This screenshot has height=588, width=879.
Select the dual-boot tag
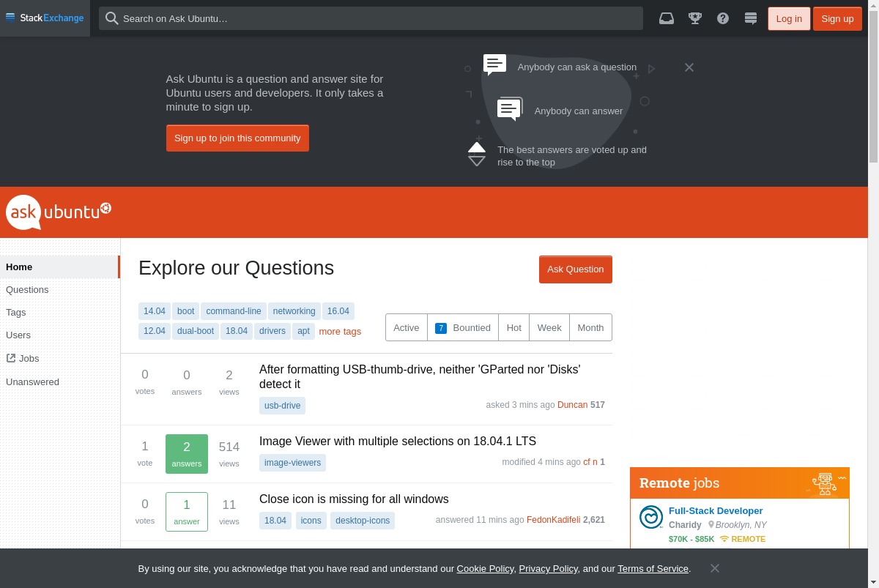click(x=196, y=331)
